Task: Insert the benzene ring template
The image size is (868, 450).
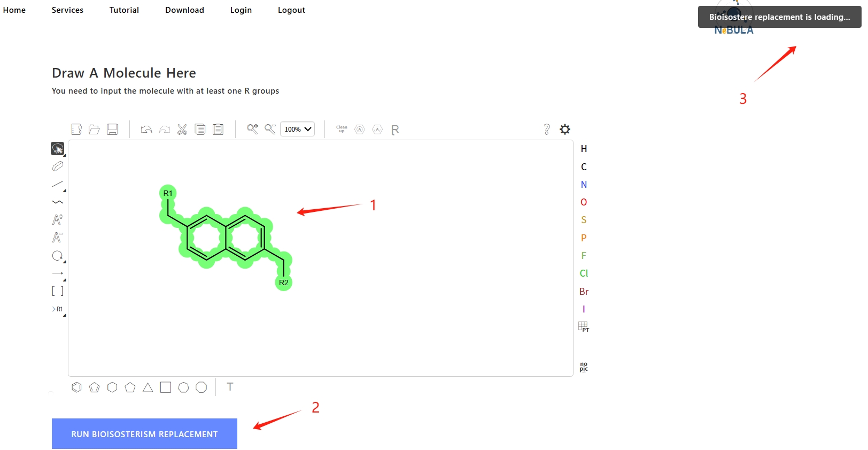Action: 76,387
